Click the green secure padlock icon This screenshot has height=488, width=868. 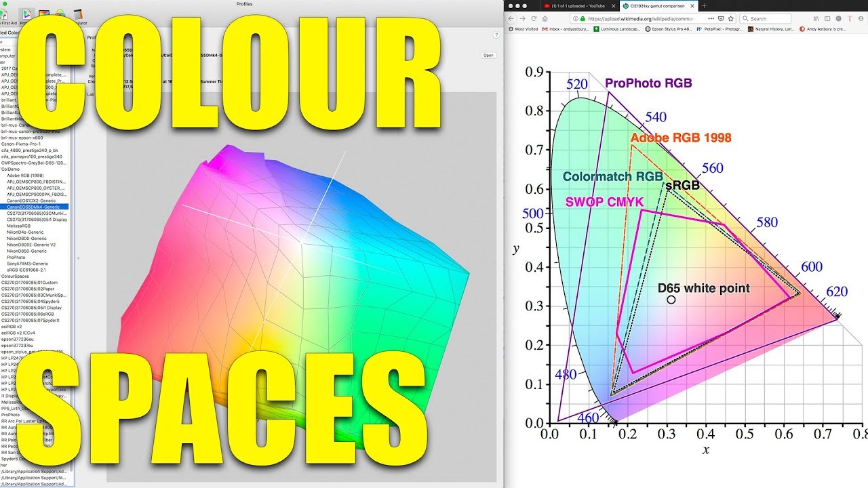point(583,19)
